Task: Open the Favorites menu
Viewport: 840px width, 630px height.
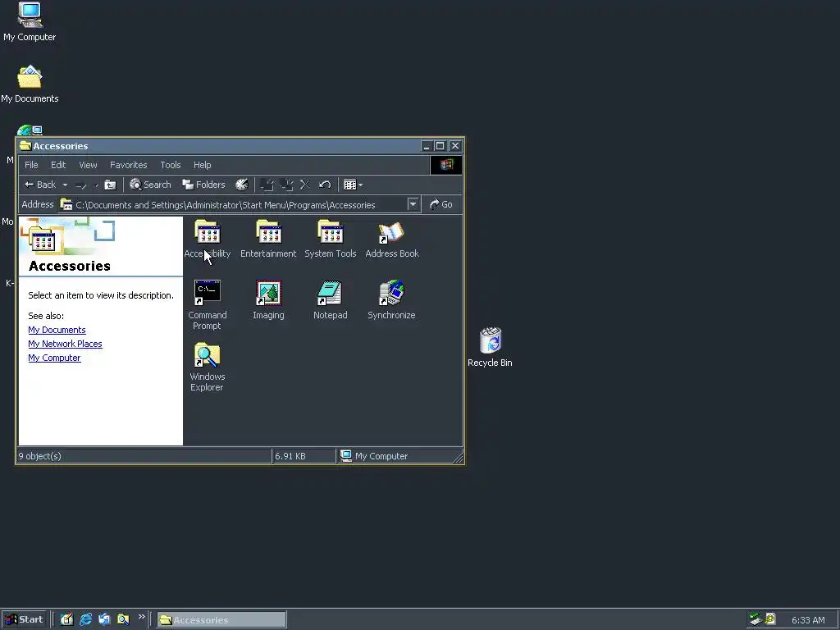Action: point(129,165)
